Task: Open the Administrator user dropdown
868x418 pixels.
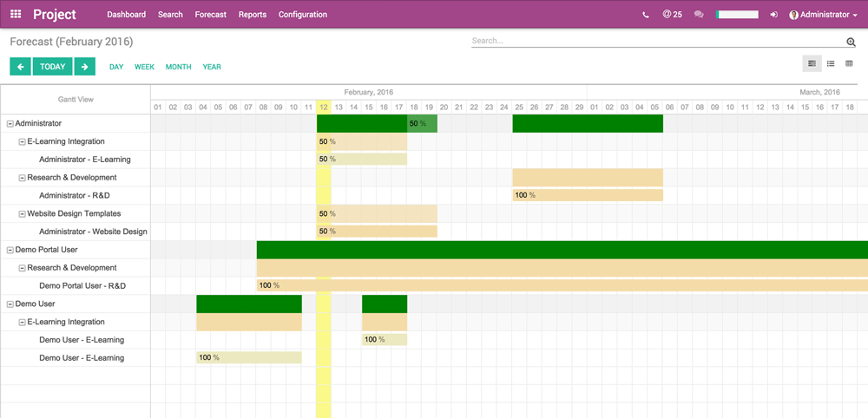Action: (823, 15)
